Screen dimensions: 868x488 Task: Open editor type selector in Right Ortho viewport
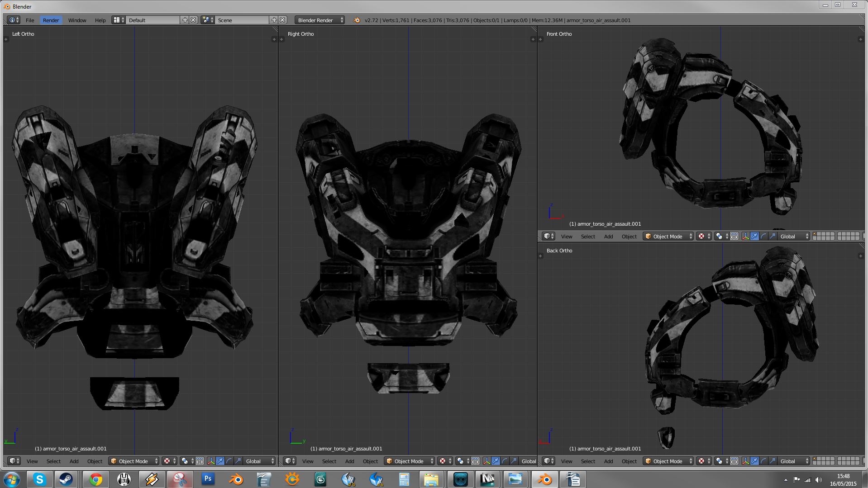pyautogui.click(x=290, y=461)
